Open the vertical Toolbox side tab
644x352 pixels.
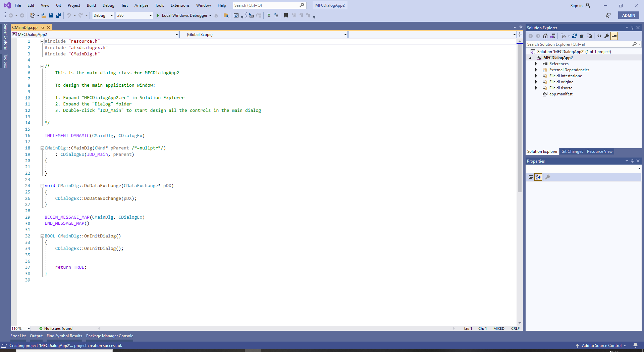click(x=5, y=61)
